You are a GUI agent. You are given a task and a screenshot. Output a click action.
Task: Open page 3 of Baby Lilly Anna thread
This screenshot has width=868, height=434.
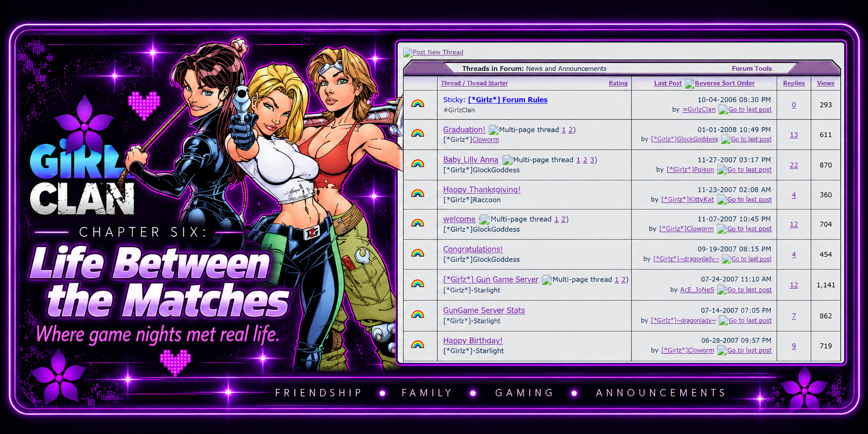(x=592, y=160)
